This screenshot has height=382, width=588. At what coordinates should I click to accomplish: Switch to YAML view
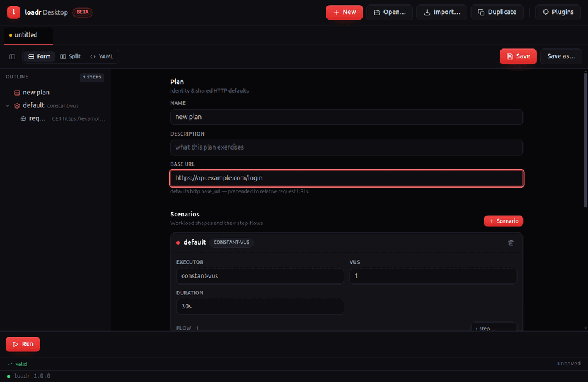102,56
